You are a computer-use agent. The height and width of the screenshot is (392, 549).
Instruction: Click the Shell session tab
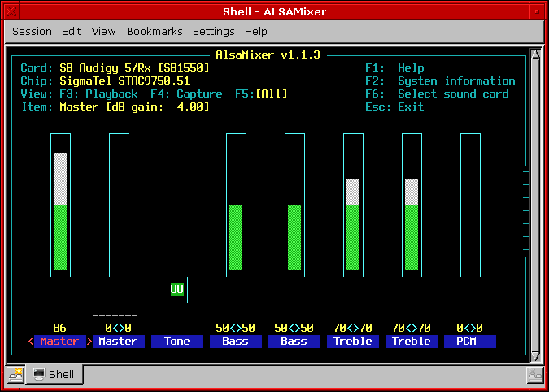tap(55, 375)
